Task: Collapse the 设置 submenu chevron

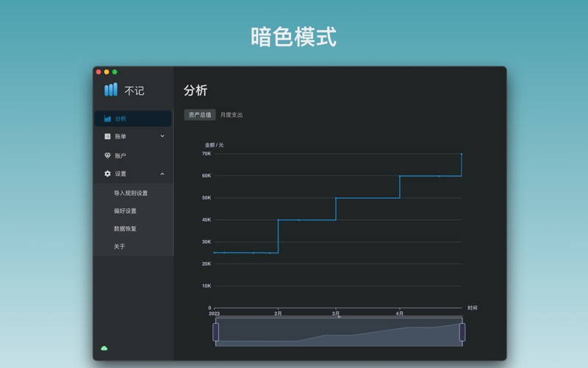Action: [x=162, y=174]
